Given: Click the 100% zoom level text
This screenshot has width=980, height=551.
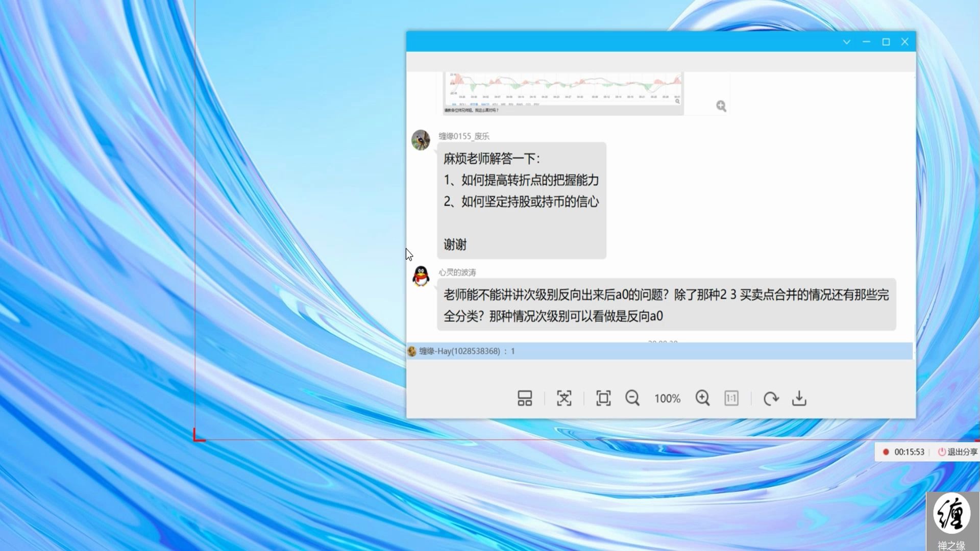Looking at the screenshot, I should pos(668,398).
